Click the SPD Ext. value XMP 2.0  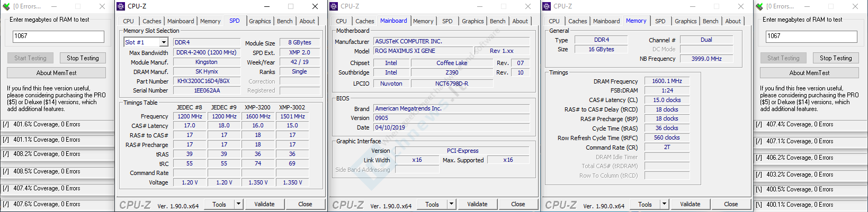(x=300, y=52)
